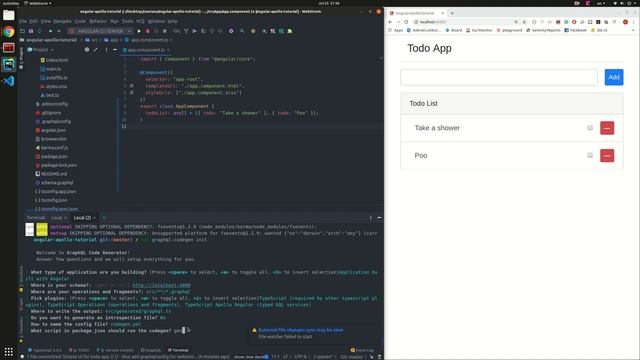This screenshot has height=360, width=640.
Task: Reload the page in Chrome
Action: pos(406,22)
